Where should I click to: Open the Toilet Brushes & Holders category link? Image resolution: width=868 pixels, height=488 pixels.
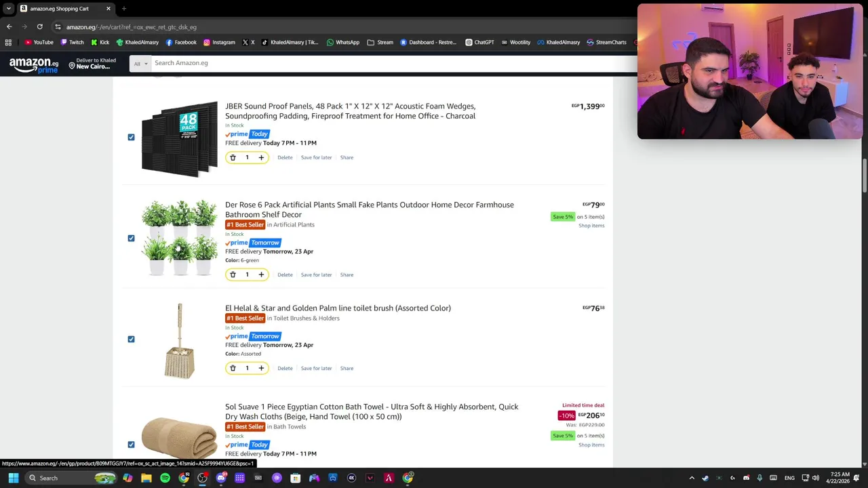coord(307,318)
